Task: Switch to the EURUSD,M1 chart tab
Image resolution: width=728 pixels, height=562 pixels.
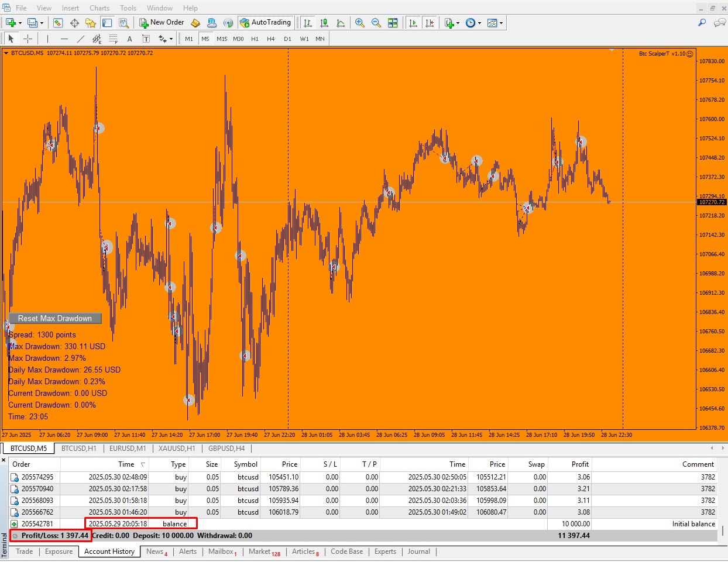Action: (x=128, y=449)
